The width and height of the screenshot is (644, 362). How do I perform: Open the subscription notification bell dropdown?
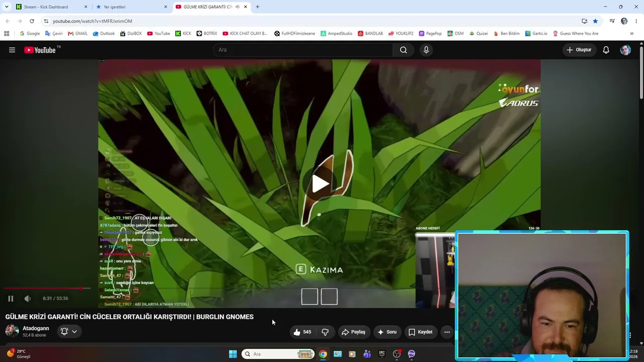[69, 331]
